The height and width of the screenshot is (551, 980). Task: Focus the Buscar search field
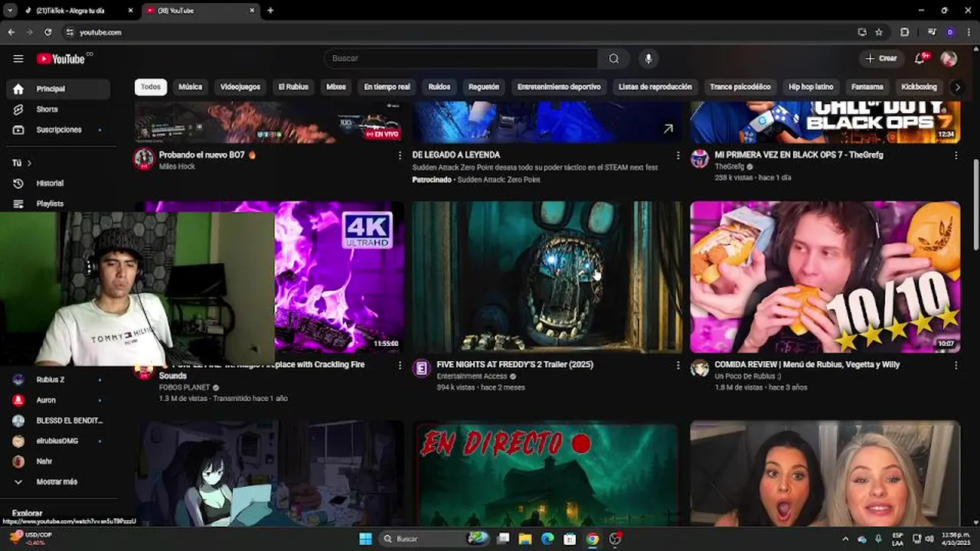462,59
